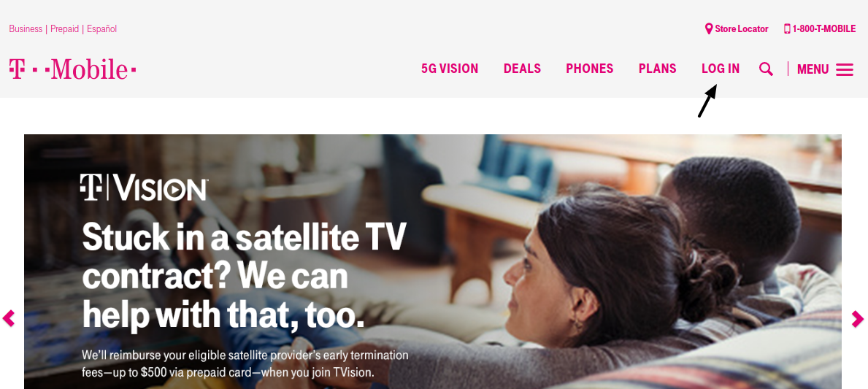The image size is (868, 389).
Task: Open the Prepaid link
Action: pos(65,28)
